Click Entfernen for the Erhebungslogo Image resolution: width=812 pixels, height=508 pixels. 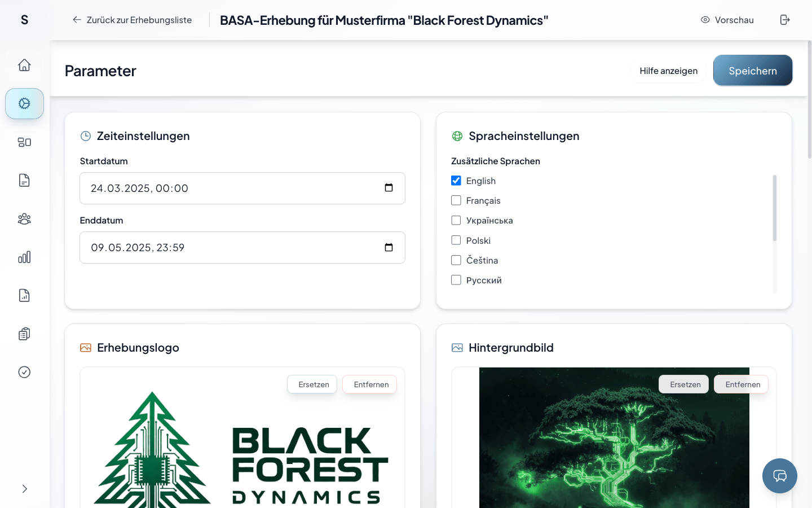[370, 384]
